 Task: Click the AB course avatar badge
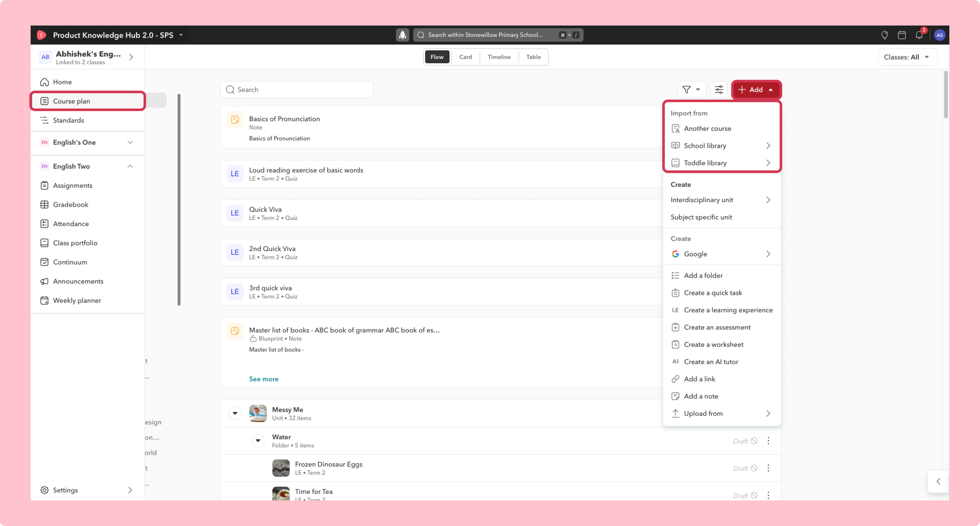pyautogui.click(x=45, y=57)
